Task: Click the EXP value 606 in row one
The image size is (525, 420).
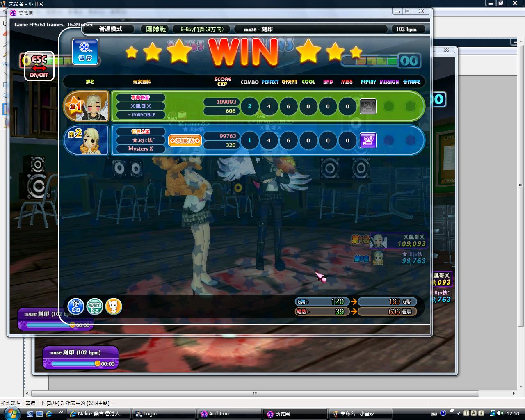Action: [x=221, y=111]
